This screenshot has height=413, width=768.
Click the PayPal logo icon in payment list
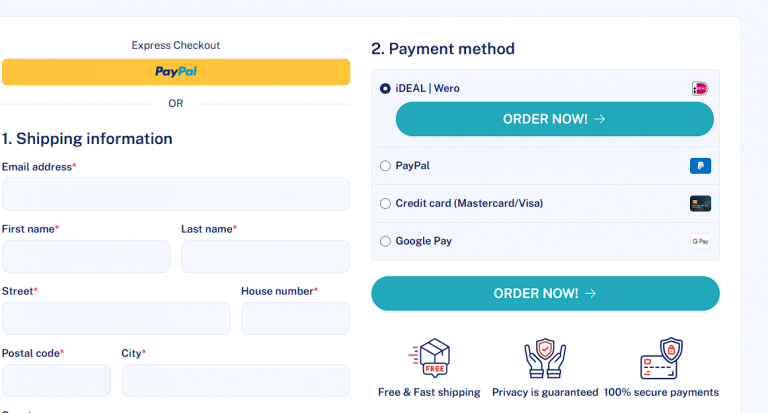[700, 166]
